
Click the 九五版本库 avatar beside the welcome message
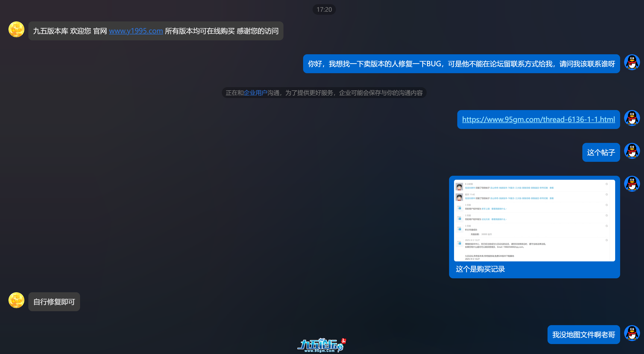[16, 29]
